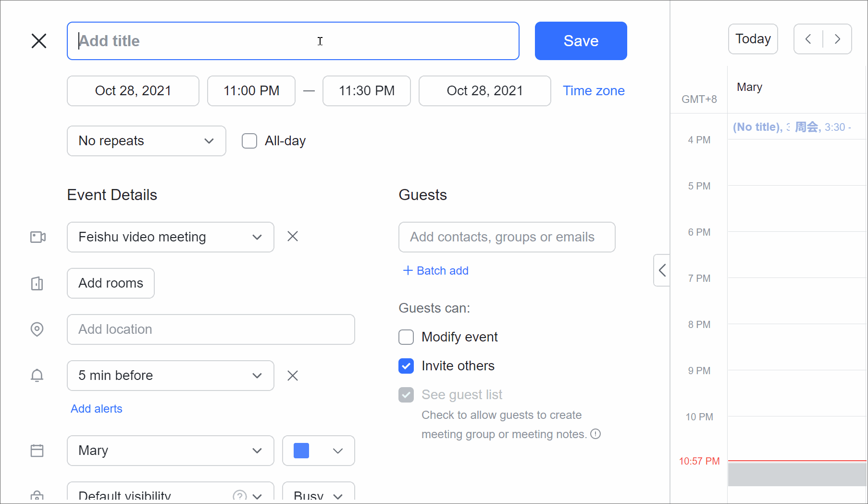Click the location pin icon

[37, 329]
